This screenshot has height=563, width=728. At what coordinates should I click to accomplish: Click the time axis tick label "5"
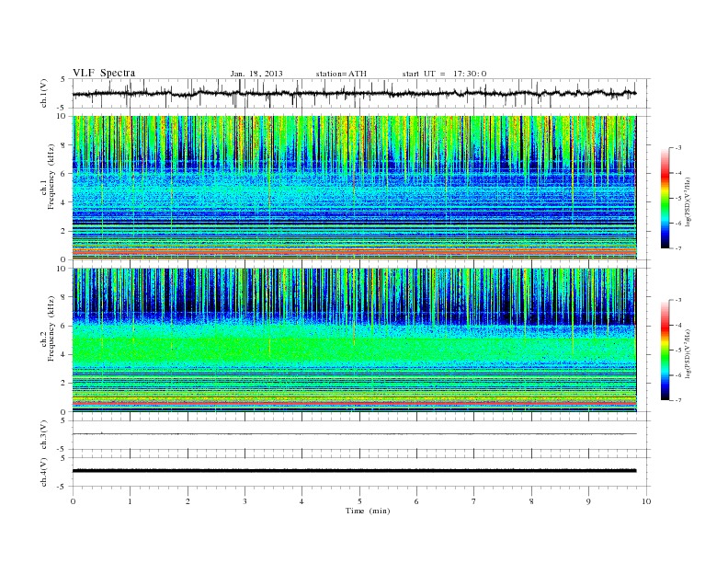coord(359,501)
